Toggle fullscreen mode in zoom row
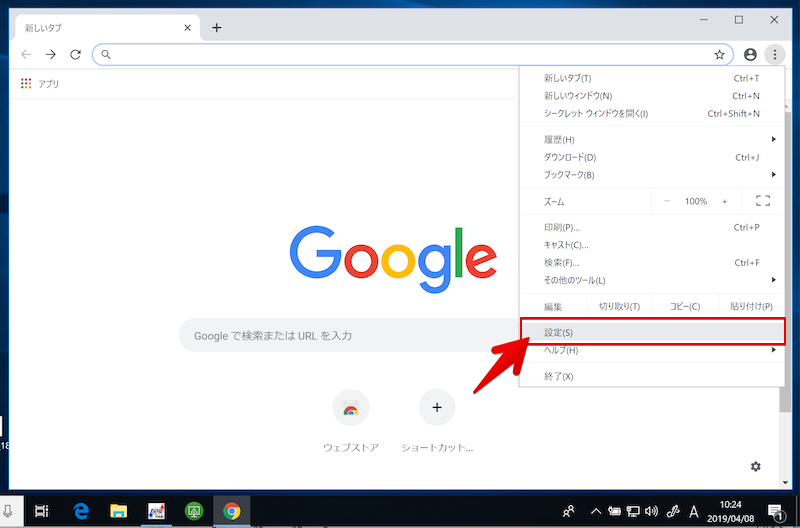The width and height of the screenshot is (800, 528). click(763, 201)
